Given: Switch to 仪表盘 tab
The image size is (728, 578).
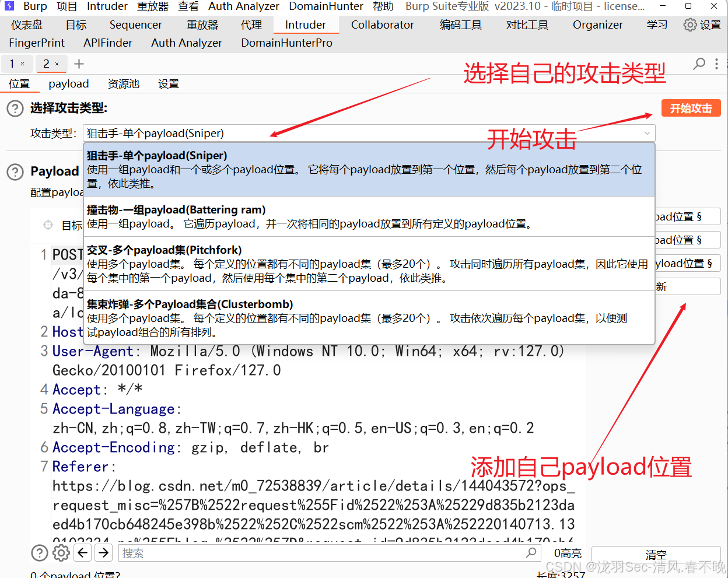Looking at the screenshot, I should tap(27, 25).
